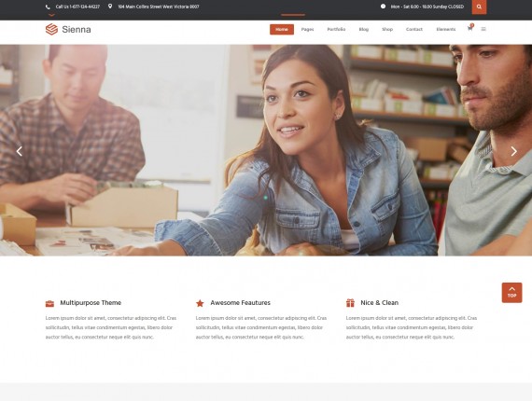Advance slider with right arrow
This screenshot has height=401, width=532.
(513, 151)
